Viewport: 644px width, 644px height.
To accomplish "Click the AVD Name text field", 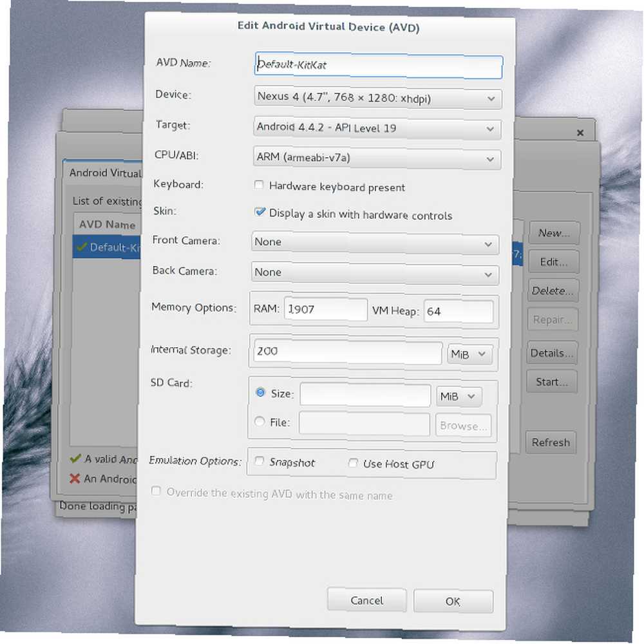I will pos(378,65).
